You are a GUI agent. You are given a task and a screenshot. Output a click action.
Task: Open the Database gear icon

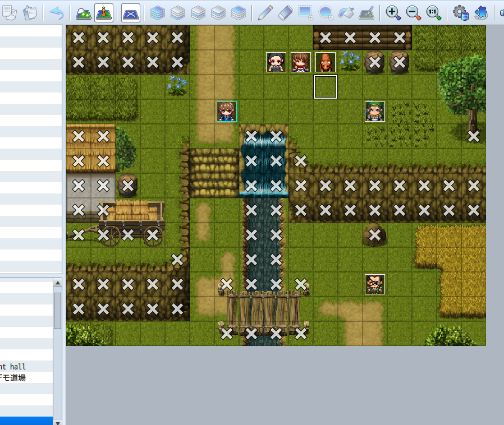coord(461,13)
